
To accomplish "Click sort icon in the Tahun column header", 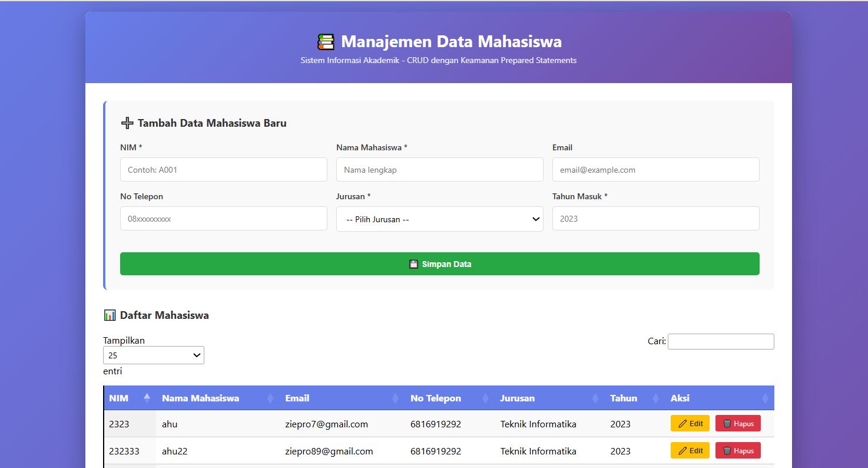I will 655,398.
